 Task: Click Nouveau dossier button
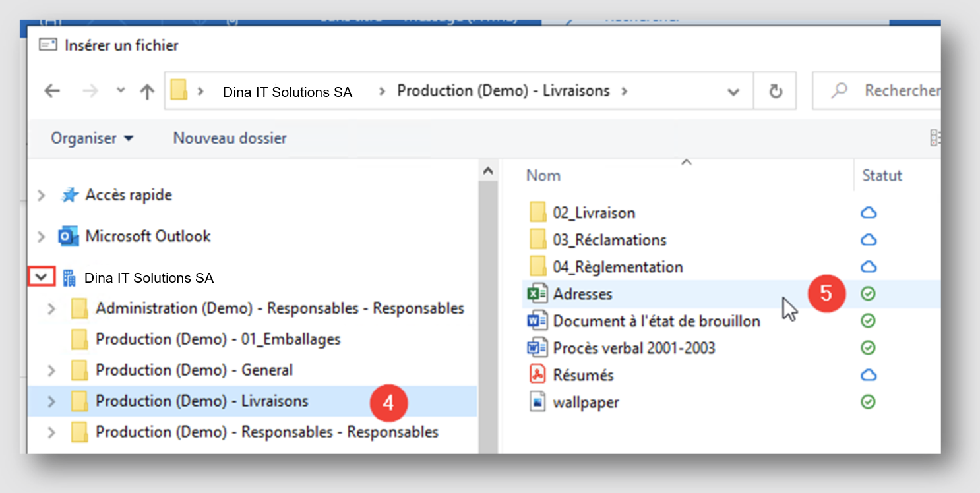230,138
